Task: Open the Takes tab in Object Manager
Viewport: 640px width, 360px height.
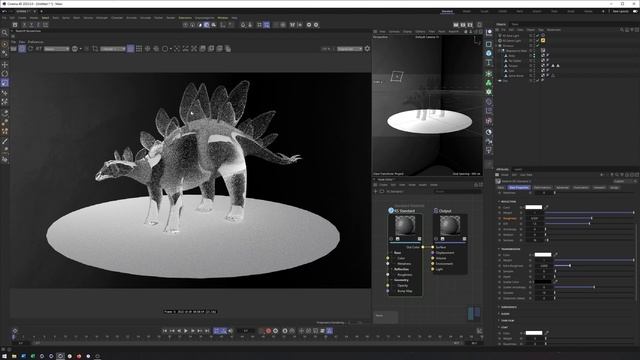Action: [515, 24]
